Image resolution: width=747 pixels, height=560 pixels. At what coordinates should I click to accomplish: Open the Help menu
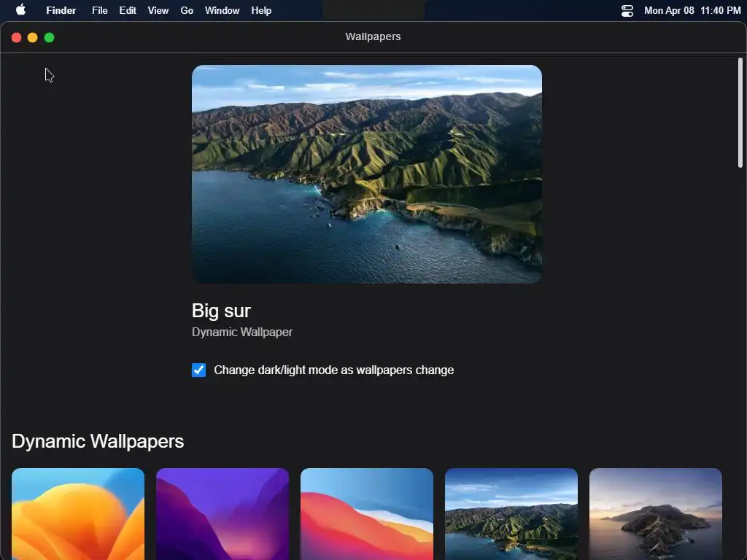point(261,10)
